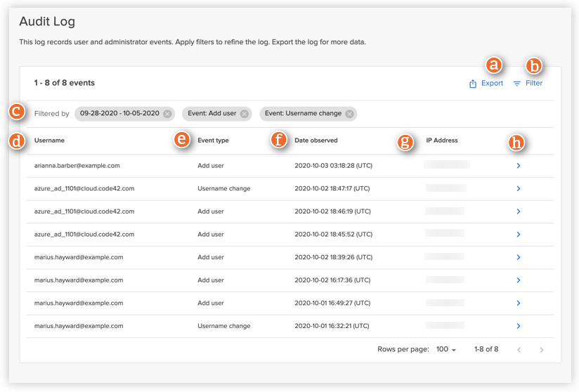Click the Date observed column header
579x392 pixels.
[315, 141]
